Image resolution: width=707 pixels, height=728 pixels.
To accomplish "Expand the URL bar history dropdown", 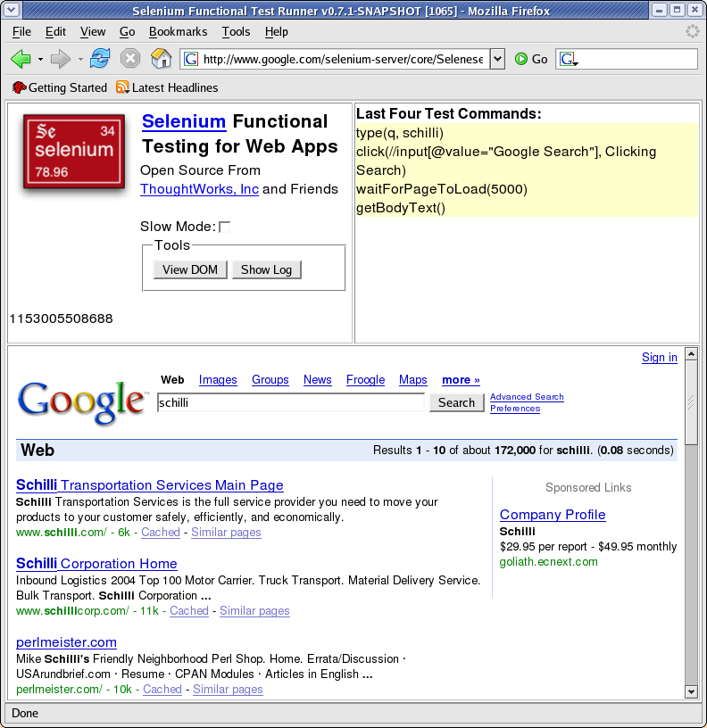I will tap(497, 59).
